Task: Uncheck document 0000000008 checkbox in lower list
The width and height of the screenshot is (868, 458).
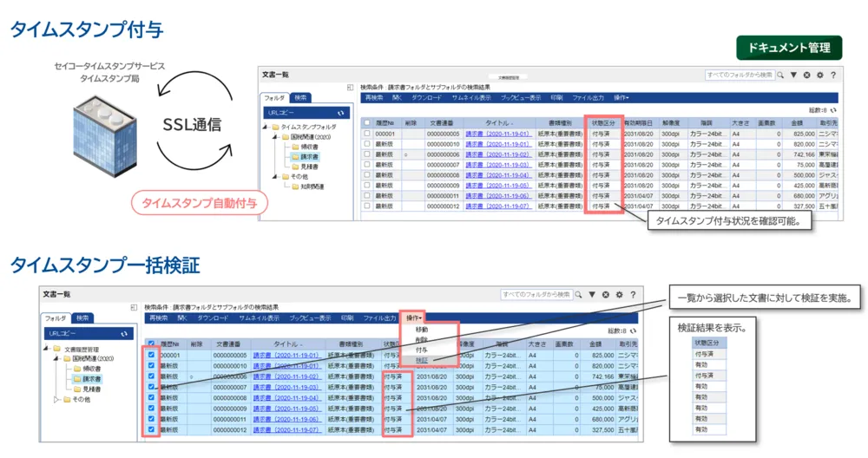Action: (151, 397)
